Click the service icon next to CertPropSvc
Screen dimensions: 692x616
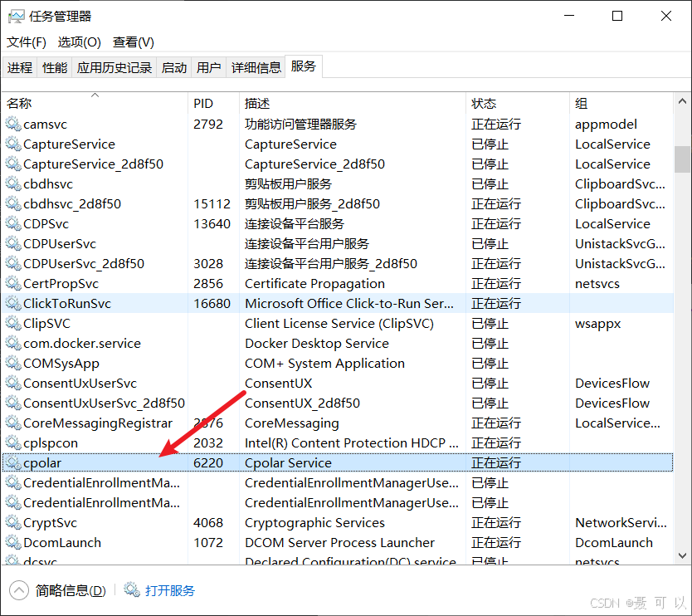13,283
